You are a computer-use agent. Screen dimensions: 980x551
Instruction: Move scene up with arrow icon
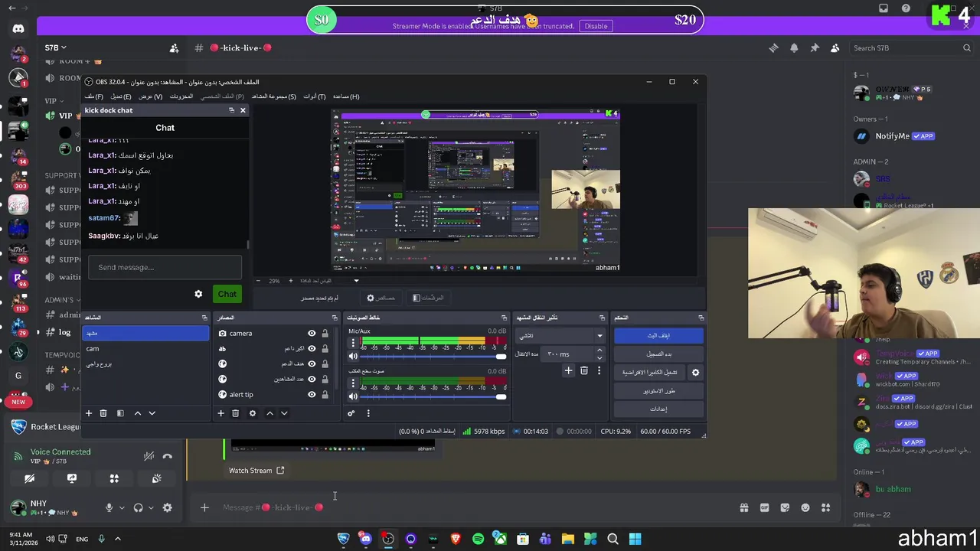pos(138,413)
